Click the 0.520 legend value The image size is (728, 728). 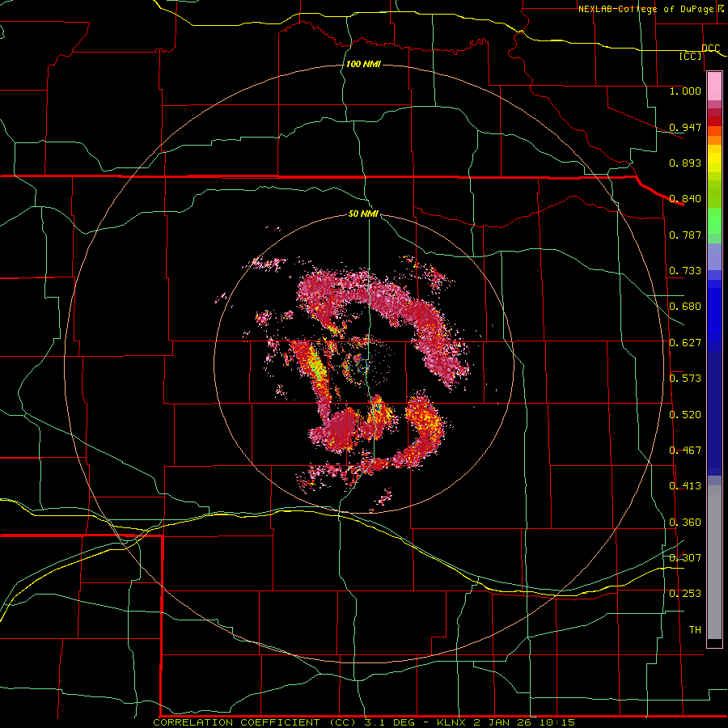pyautogui.click(x=685, y=415)
